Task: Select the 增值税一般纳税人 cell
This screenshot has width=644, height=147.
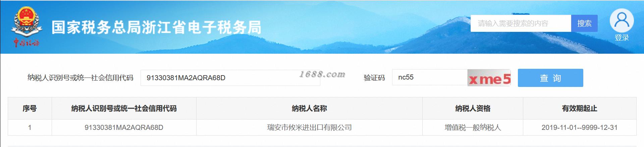Action: tap(473, 128)
